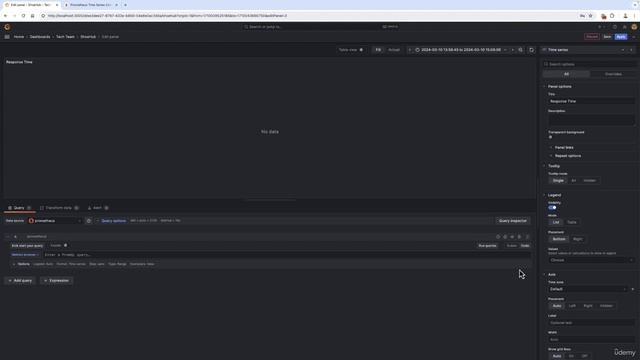Collapse the query A row chevron
The image size is (640, 360).
tap(7, 237)
